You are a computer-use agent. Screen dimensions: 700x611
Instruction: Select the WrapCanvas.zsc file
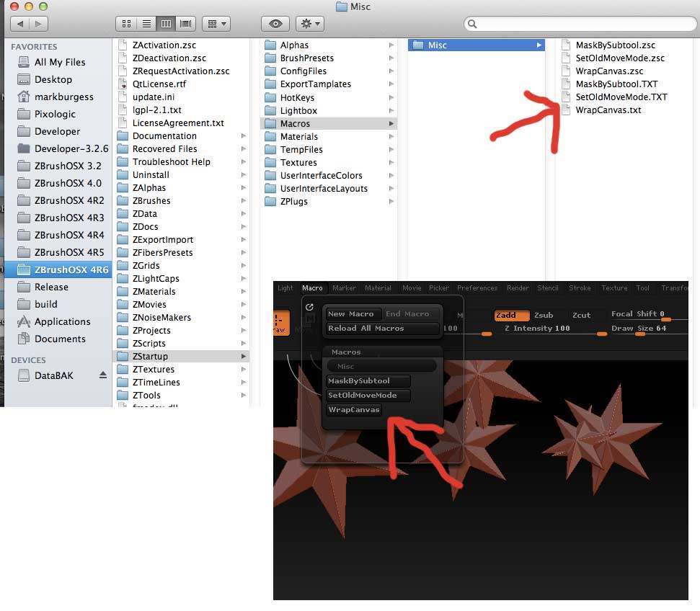(x=609, y=71)
